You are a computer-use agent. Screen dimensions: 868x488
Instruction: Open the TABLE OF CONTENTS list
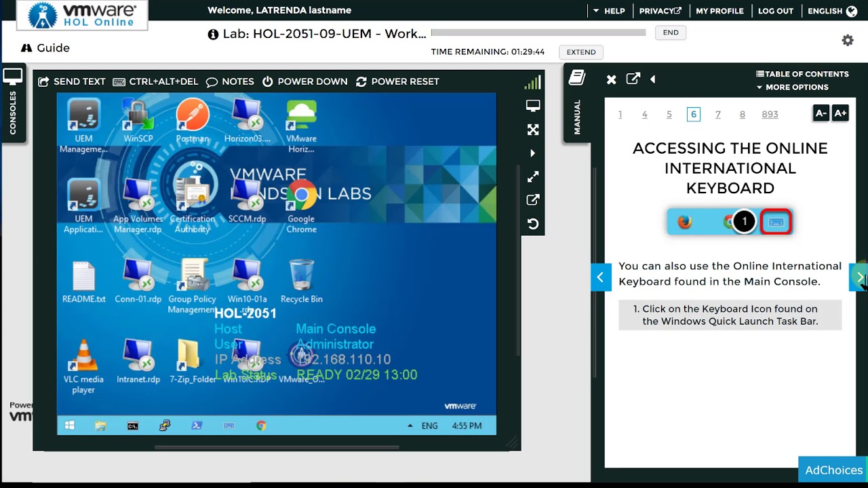pyautogui.click(x=802, y=74)
